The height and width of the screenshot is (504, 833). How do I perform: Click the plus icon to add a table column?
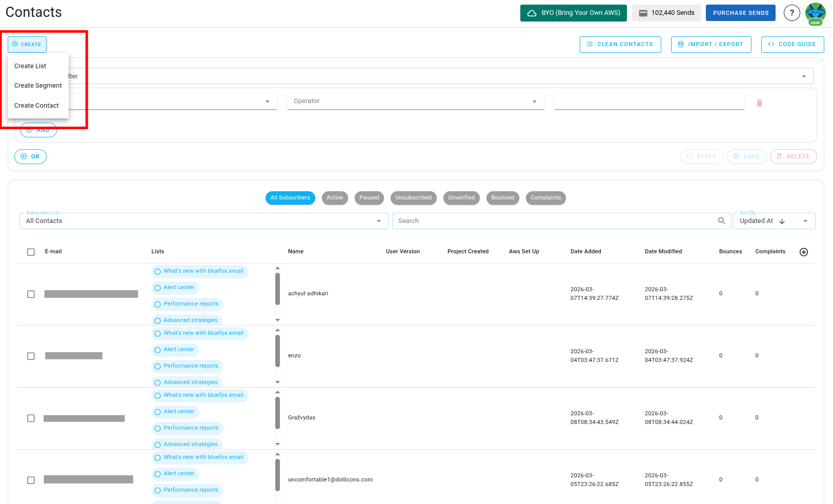803,252
